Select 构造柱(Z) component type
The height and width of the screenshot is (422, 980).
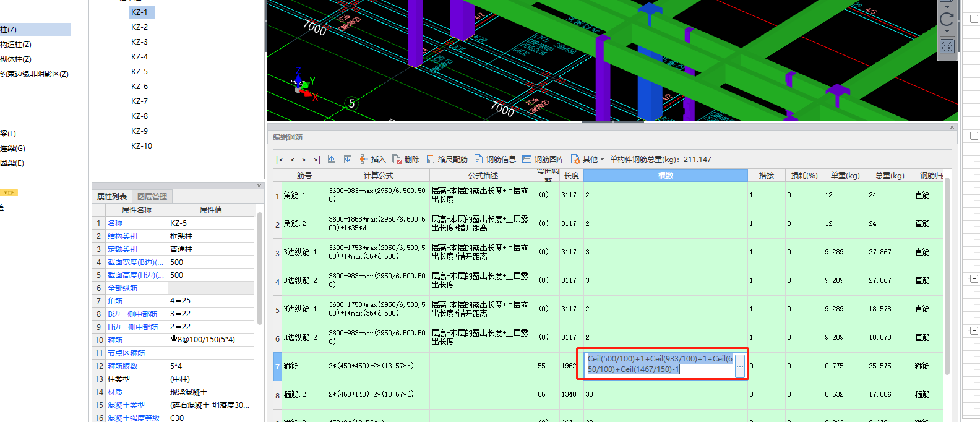click(15, 44)
